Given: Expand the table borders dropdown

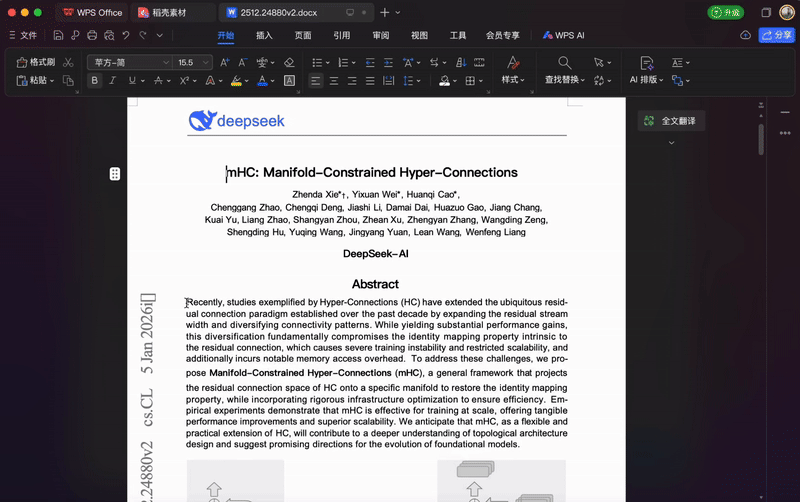Looking at the screenshot, I should tap(481, 81).
